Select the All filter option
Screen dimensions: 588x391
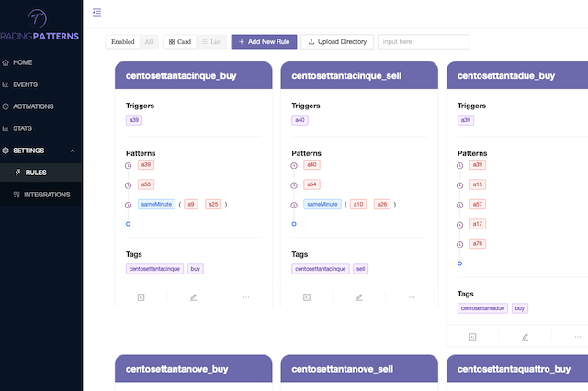[148, 42]
